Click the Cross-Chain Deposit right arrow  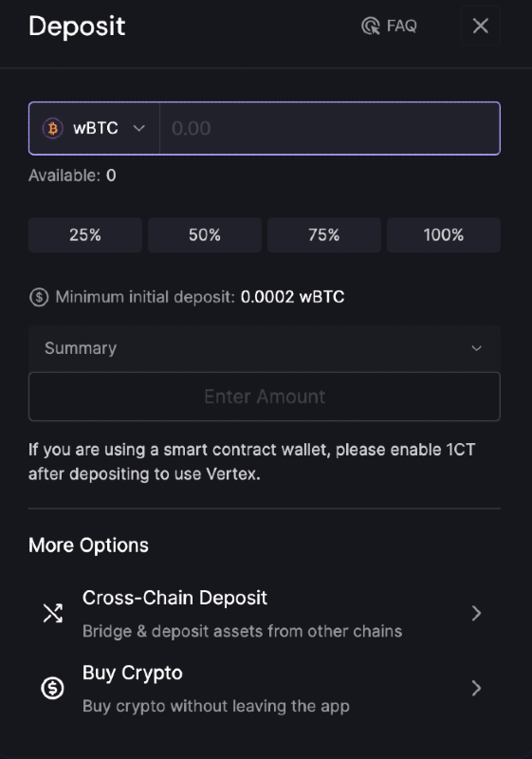point(476,613)
